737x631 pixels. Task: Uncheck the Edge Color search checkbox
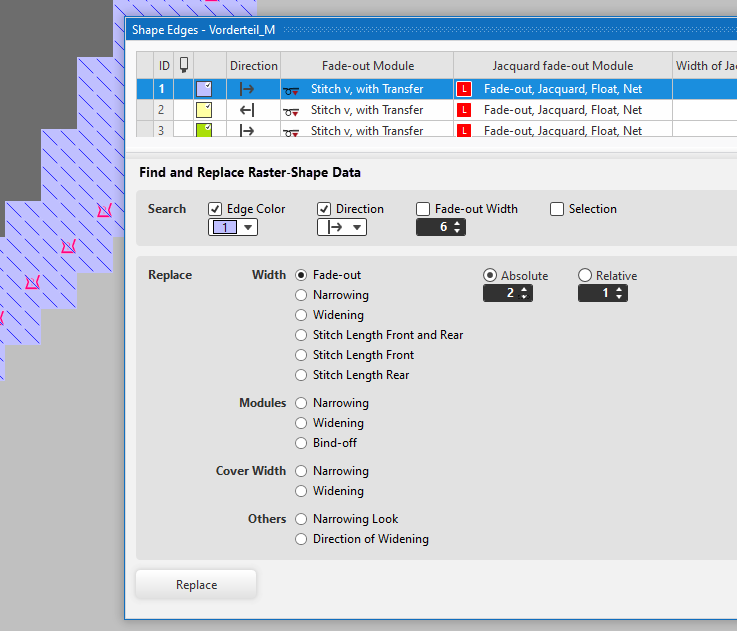click(x=215, y=209)
